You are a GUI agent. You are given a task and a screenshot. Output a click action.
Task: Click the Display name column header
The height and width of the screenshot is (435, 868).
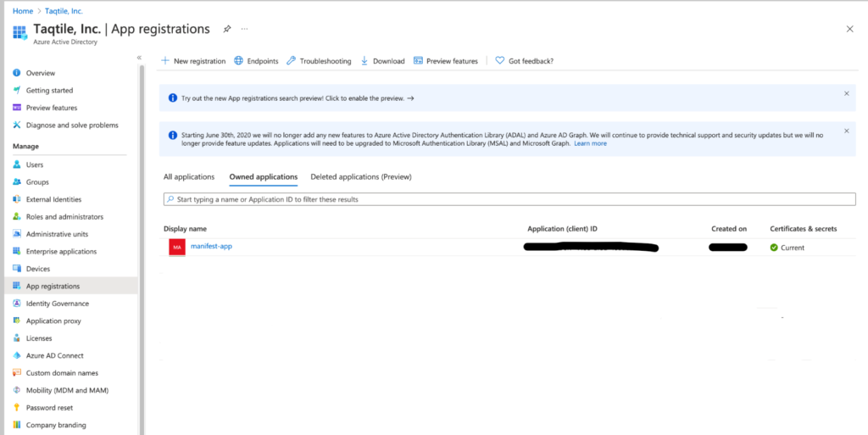coord(186,229)
